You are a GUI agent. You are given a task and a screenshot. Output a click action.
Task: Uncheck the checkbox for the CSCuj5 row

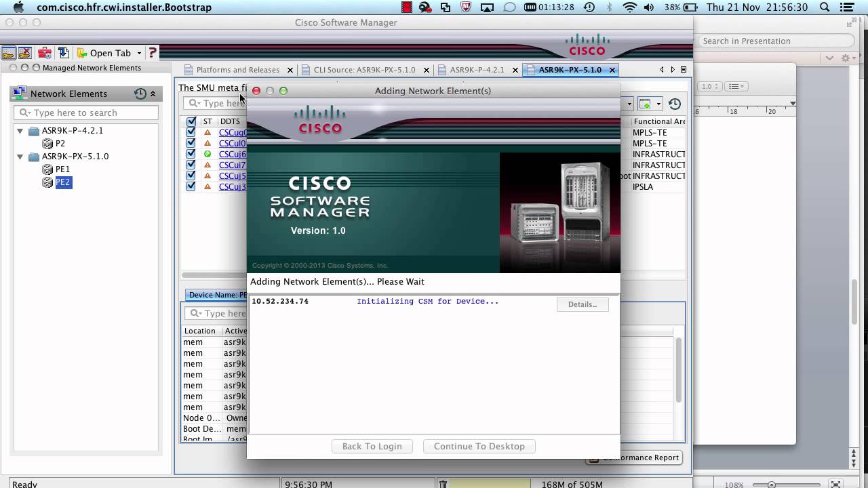191,176
